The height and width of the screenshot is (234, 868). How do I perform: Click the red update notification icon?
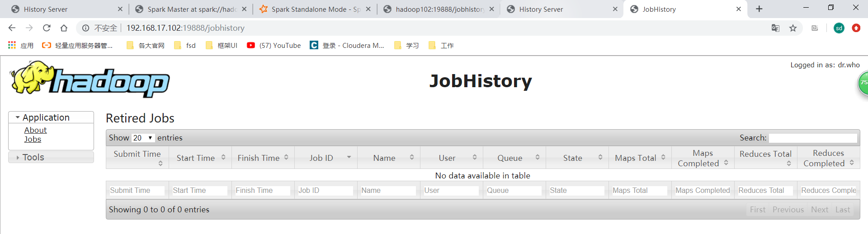[856, 28]
